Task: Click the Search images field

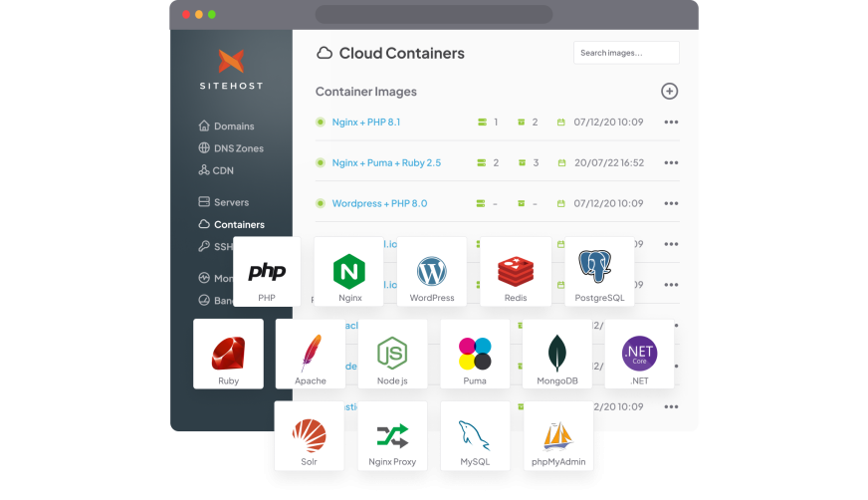Action: coord(626,53)
